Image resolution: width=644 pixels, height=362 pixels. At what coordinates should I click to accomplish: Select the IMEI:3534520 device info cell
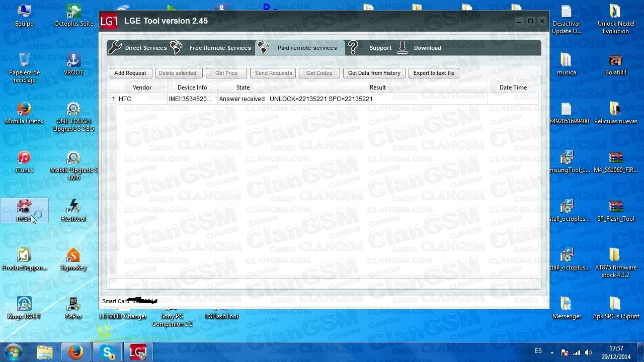[192, 99]
